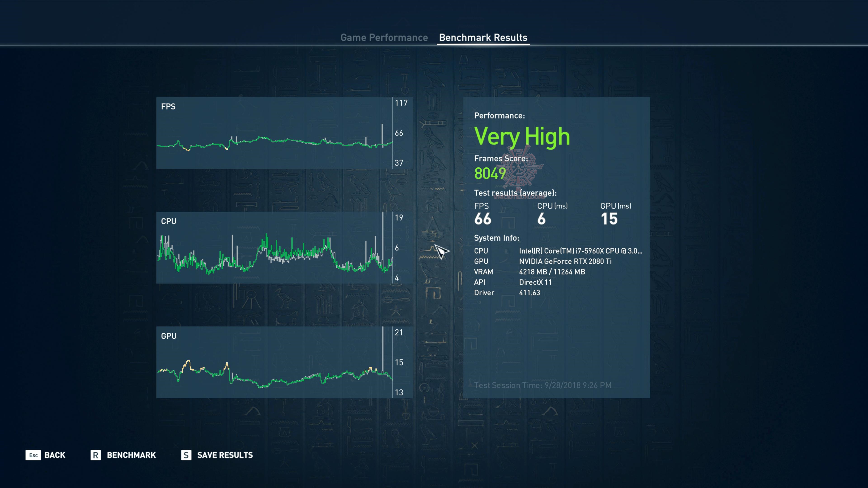Switch to Game Performance tab

tap(384, 37)
